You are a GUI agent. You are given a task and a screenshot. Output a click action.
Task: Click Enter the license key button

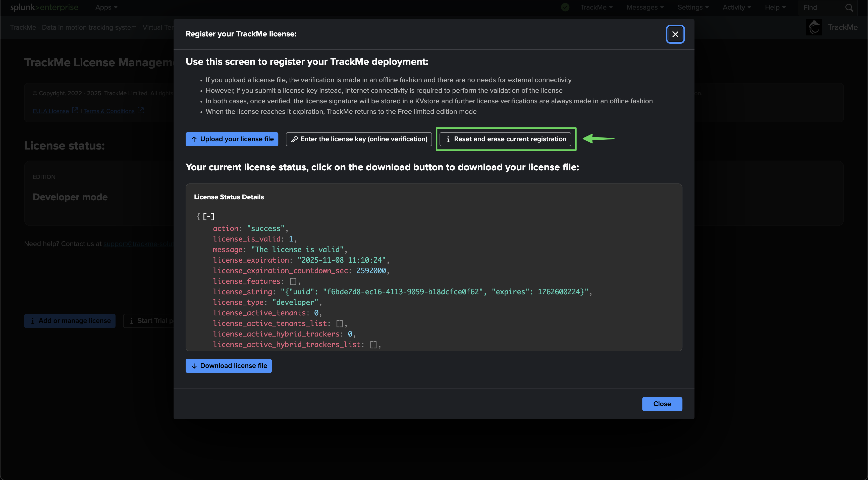(359, 139)
